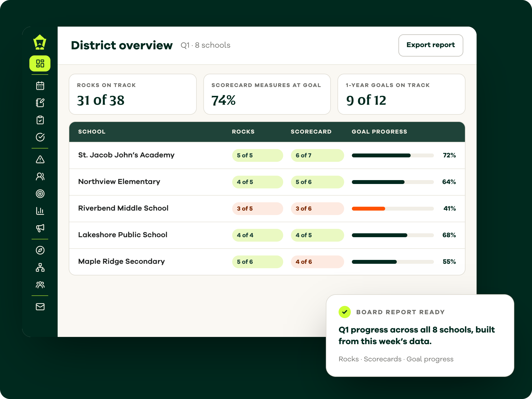Screen dimensions: 532x399
Task: Open the two-person users icon in sidebar
Action: 40,177
